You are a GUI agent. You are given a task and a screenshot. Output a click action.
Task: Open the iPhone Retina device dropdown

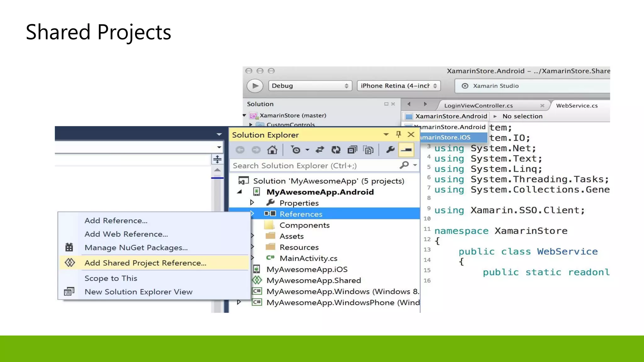tap(399, 86)
